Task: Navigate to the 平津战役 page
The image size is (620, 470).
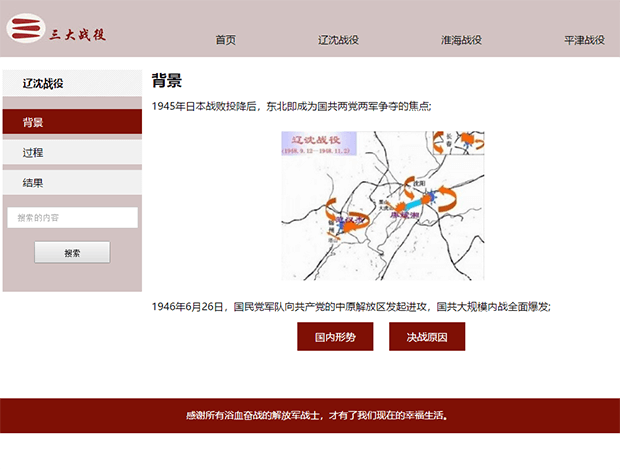Action: click(584, 40)
